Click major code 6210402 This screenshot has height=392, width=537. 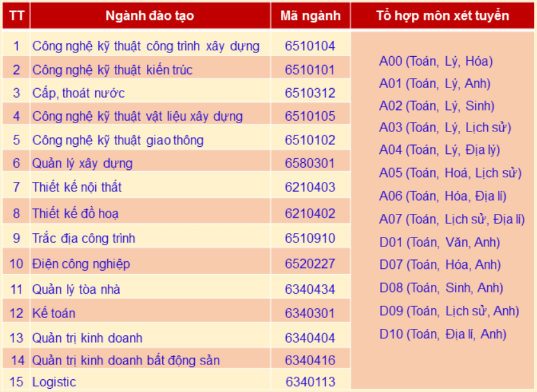[x=310, y=214]
